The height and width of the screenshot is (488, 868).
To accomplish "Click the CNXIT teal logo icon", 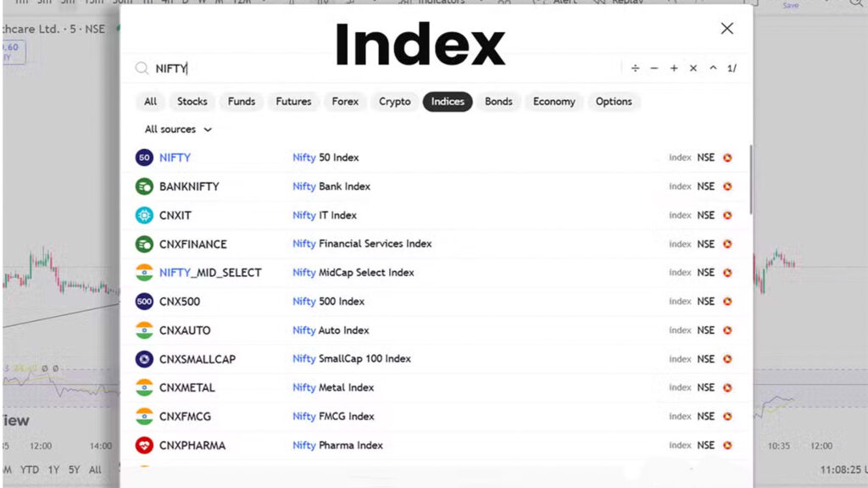I will point(144,215).
